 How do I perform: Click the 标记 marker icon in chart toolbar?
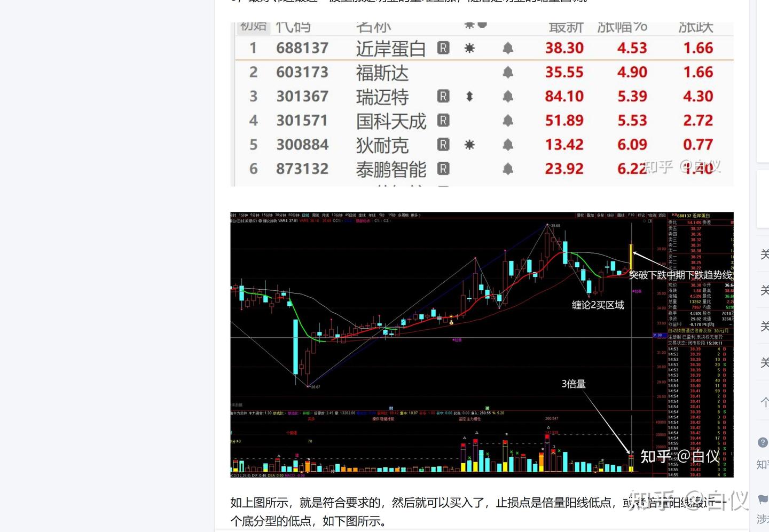tap(640, 215)
